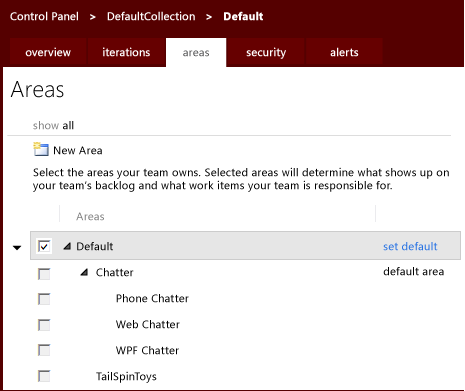The height and width of the screenshot is (391, 465).
Task: Go to Control Panel breadcrumb
Action: (44, 16)
